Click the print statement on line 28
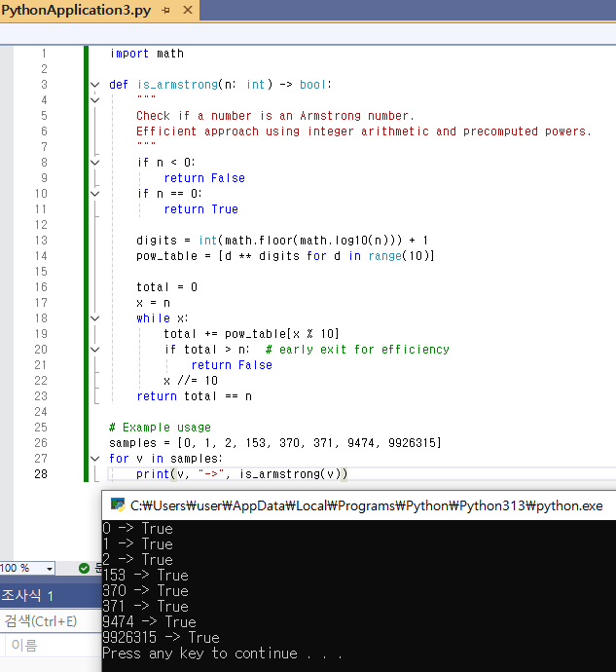616x672 pixels. (242, 474)
